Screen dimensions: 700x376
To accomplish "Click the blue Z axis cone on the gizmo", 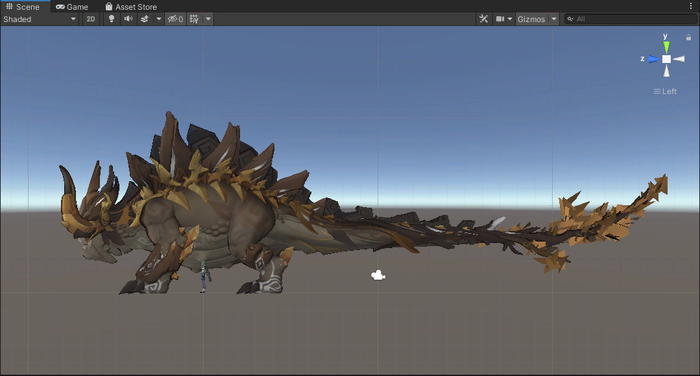I will pyautogui.click(x=654, y=59).
